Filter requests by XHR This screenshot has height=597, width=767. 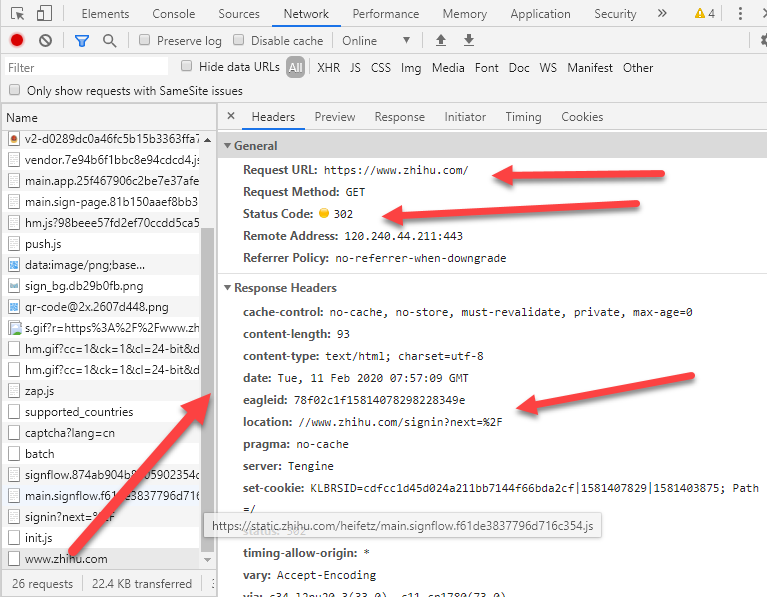coord(328,68)
